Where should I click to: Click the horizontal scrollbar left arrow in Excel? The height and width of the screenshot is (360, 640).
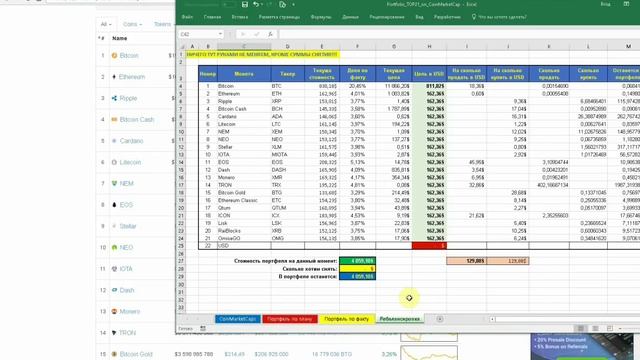click(493, 319)
